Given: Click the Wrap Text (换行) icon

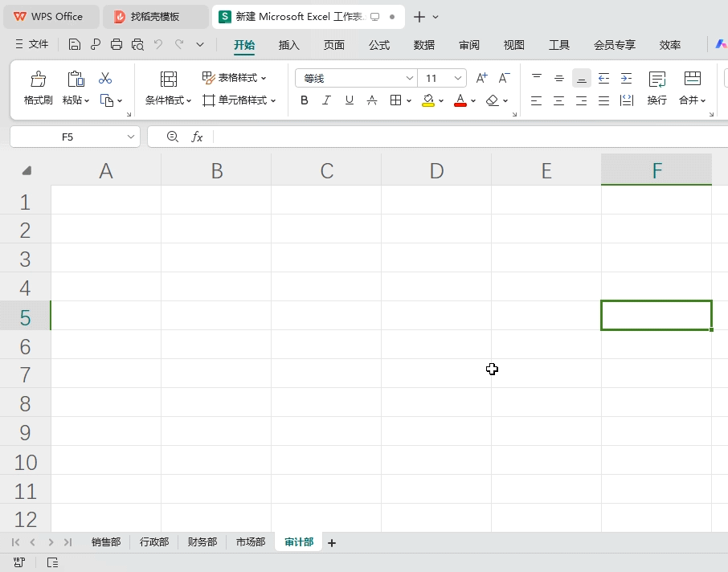Looking at the screenshot, I should tap(657, 79).
